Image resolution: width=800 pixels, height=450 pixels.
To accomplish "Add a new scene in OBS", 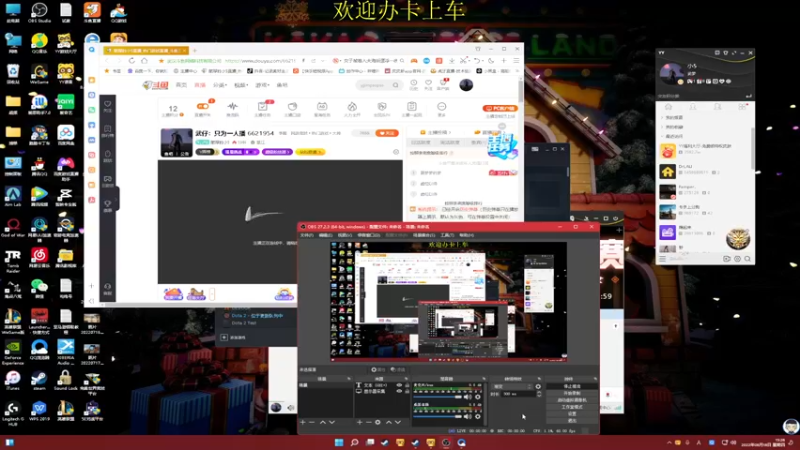I will [303, 422].
